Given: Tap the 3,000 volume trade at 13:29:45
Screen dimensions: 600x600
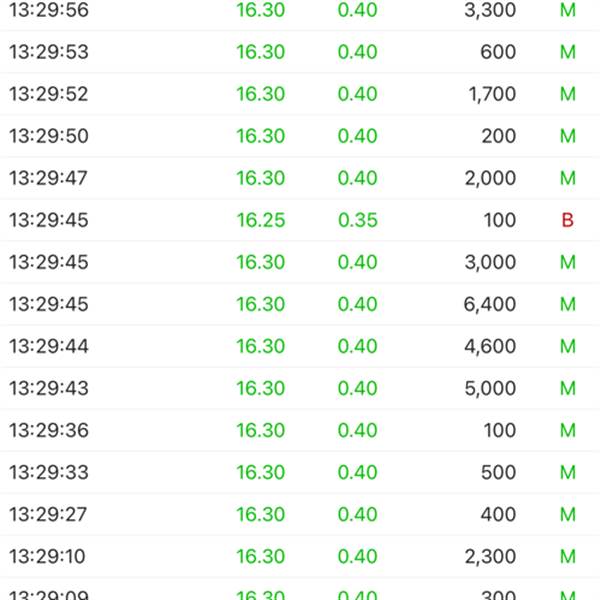Looking at the screenshot, I should [x=300, y=262].
